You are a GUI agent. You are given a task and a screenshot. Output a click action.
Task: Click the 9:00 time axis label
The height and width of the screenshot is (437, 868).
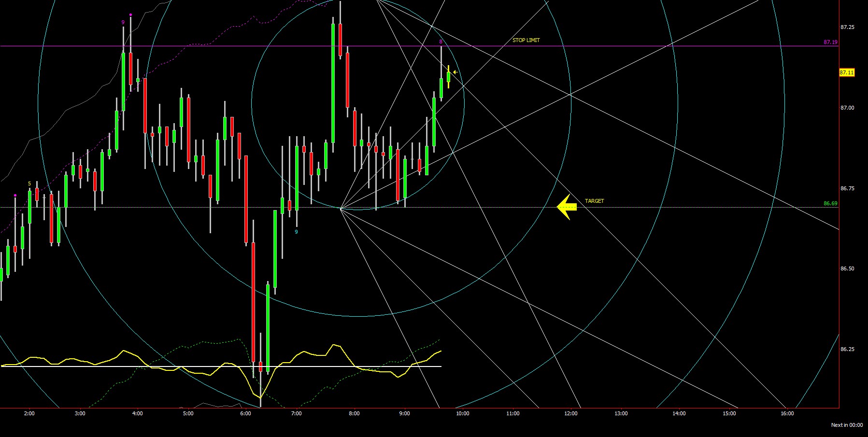tap(405, 413)
